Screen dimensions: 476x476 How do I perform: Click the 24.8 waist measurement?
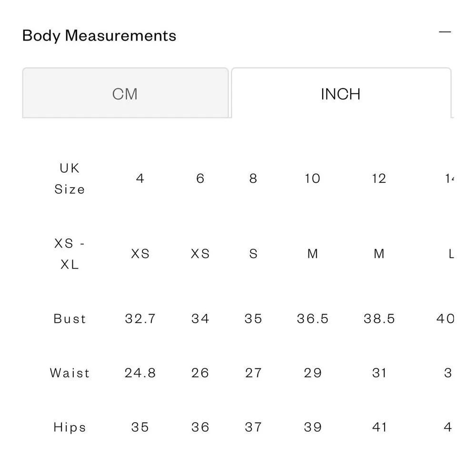click(140, 373)
